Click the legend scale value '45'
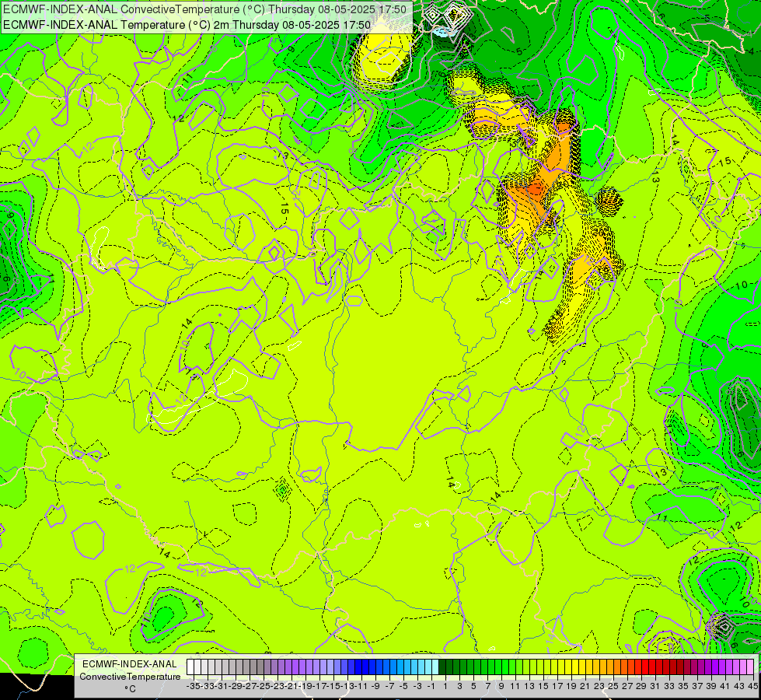The width and height of the screenshot is (761, 700). click(753, 687)
